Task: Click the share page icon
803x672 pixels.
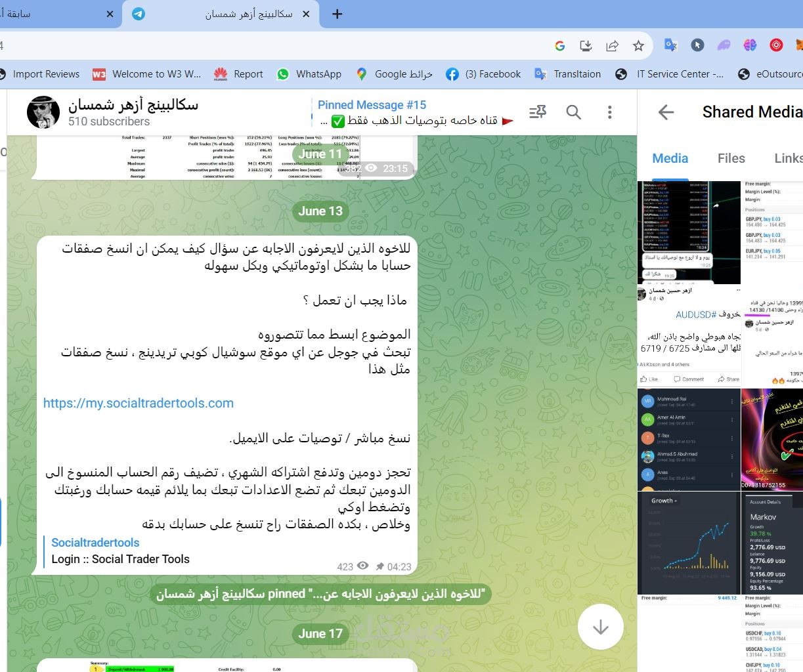Action: [612, 45]
